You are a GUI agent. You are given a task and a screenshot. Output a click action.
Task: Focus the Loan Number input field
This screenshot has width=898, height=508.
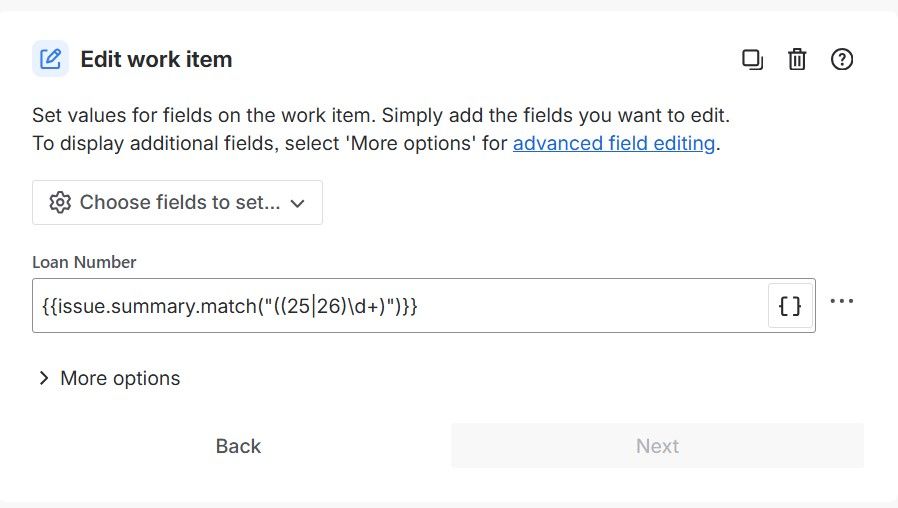[400, 306]
